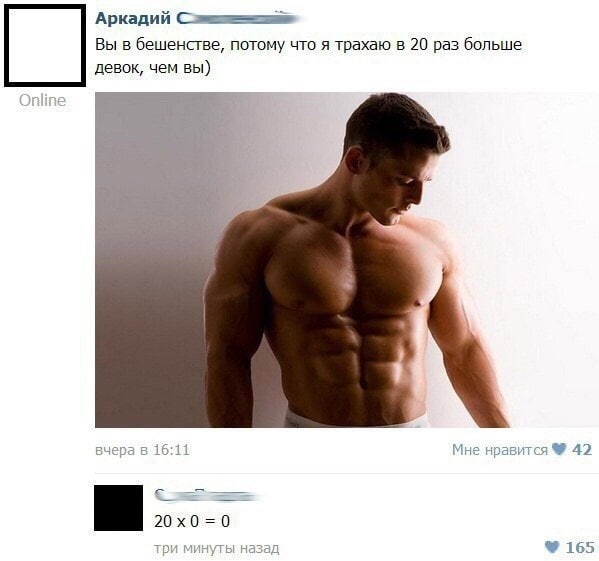This screenshot has width=599, height=561.
Task: Like the post using the heart icon beside 42
Action: (x=559, y=449)
